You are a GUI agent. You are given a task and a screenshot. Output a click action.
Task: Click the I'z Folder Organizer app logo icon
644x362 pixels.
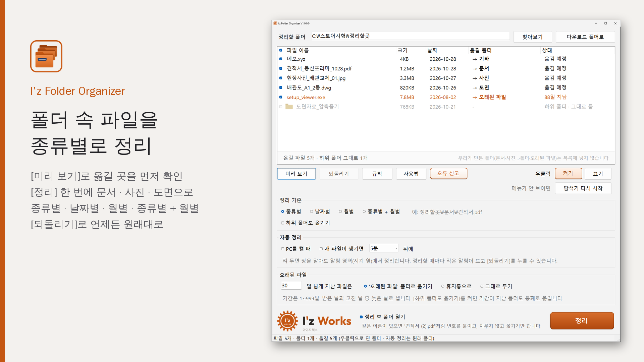pyautogui.click(x=46, y=56)
